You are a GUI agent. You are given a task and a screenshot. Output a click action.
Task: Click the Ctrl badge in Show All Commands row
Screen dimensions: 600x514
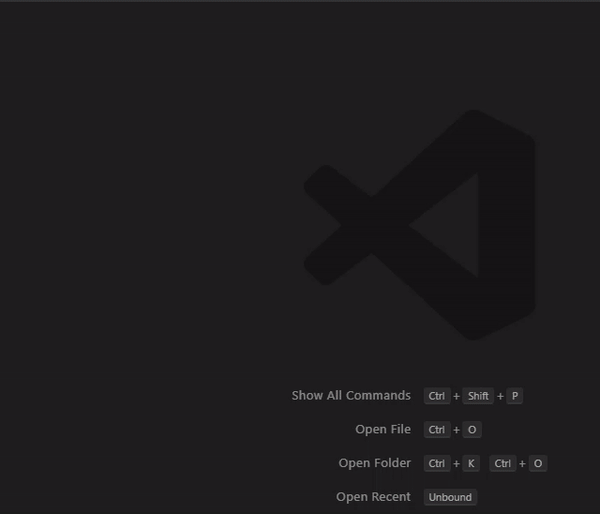437,396
